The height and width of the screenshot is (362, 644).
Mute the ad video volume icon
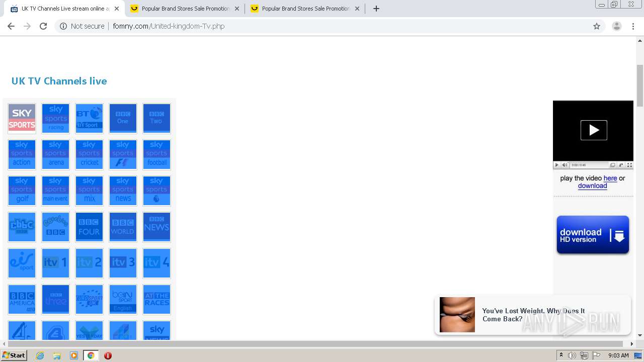click(565, 165)
